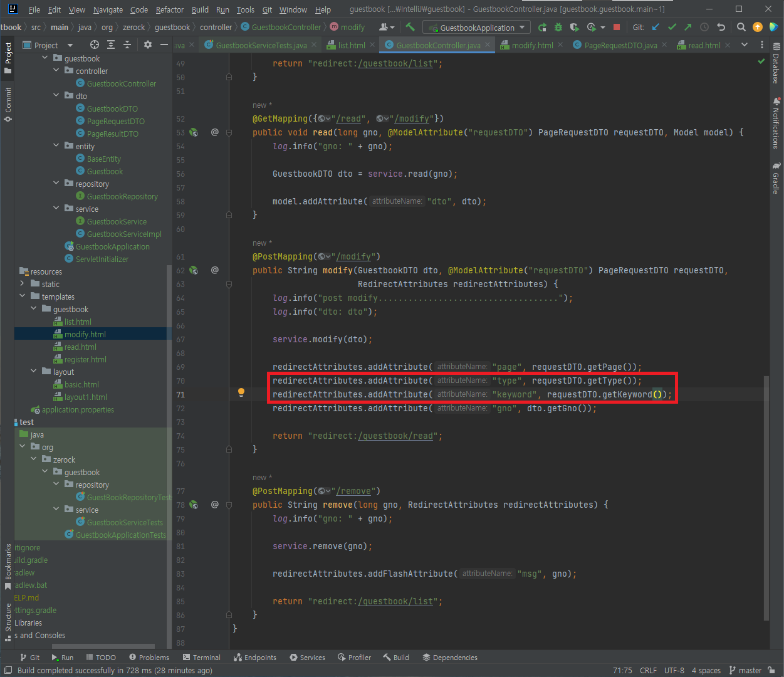Build the project with the hammer icon
Screen dimensions: 784x677
tap(410, 27)
